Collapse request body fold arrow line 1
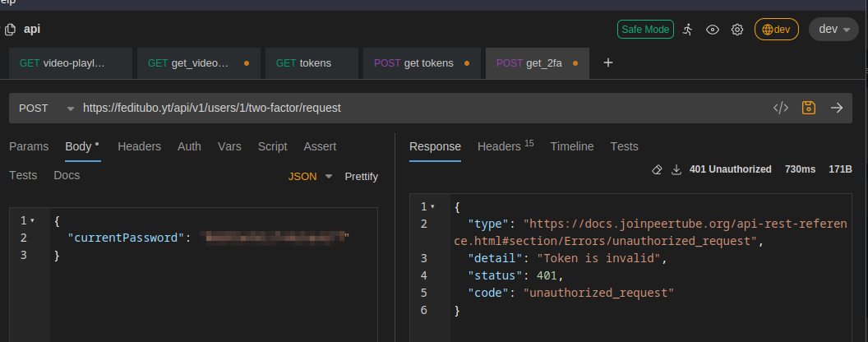Image resolution: width=868 pixels, height=342 pixels. pos(32,221)
